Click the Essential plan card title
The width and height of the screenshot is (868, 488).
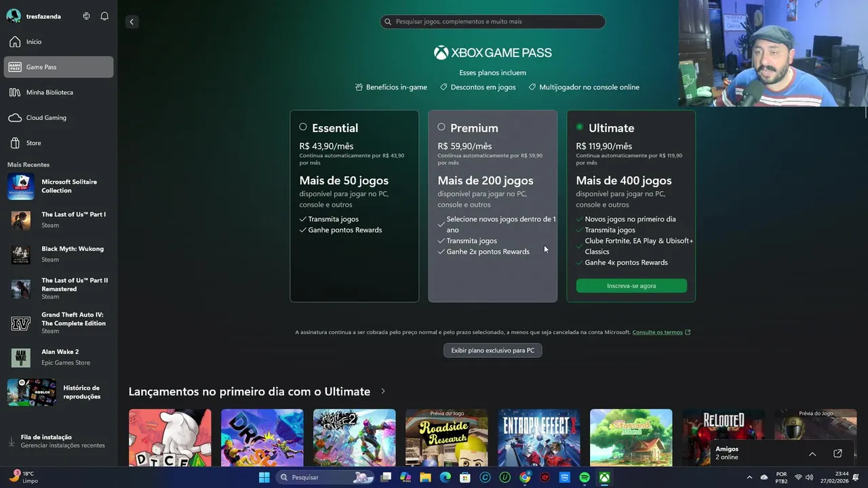tap(335, 128)
